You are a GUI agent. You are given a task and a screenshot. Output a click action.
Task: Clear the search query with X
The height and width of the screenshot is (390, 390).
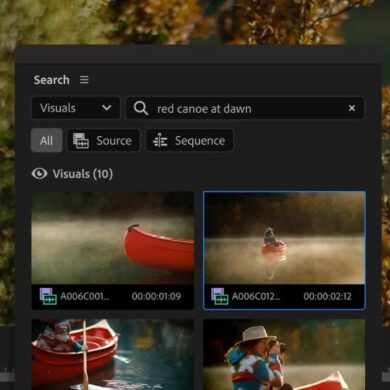(x=352, y=108)
